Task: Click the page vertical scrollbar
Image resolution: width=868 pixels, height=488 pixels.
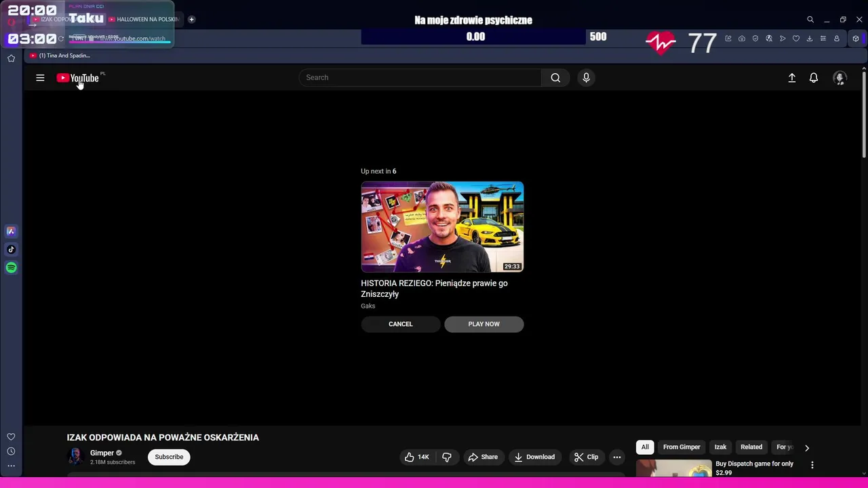Action: (864, 114)
